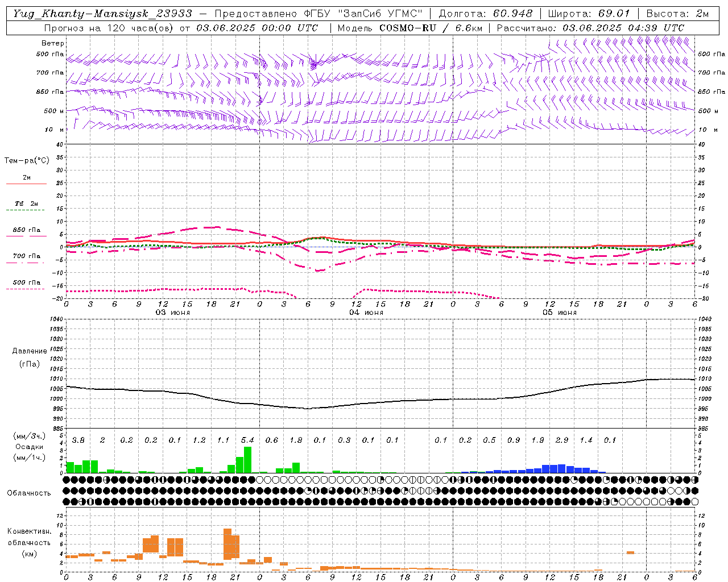Click the 1.8 precipitation total value
This screenshot has height=582, width=728.
pyautogui.click(x=296, y=440)
